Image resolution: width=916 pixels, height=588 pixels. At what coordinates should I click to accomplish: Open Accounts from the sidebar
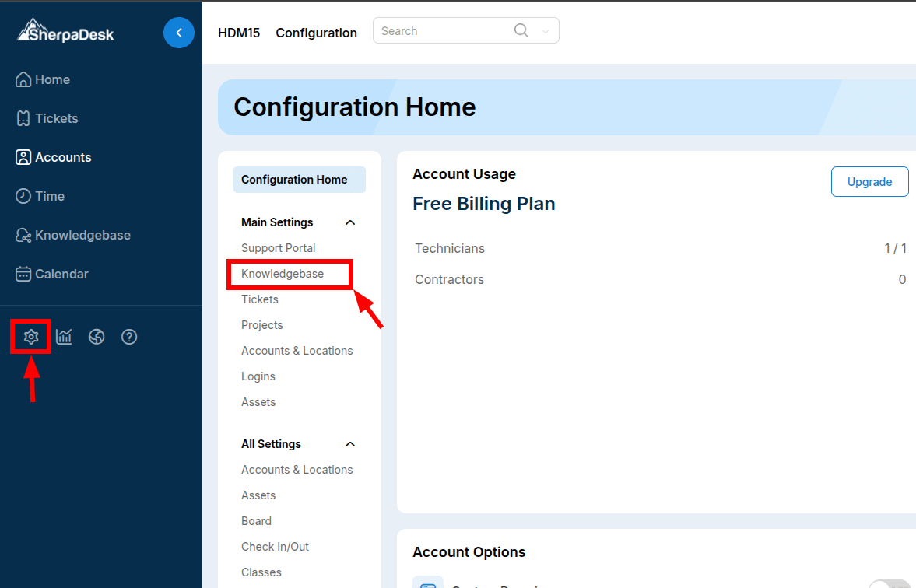point(61,157)
